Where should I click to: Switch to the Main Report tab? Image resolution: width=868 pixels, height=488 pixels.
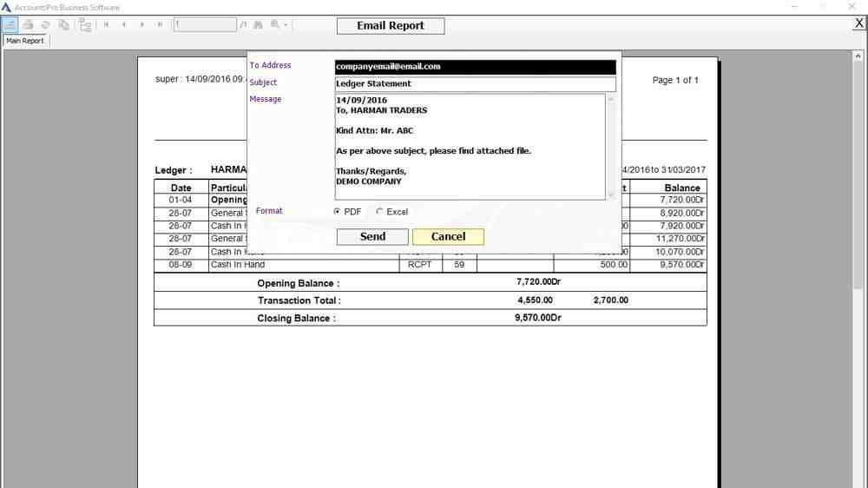25,41
